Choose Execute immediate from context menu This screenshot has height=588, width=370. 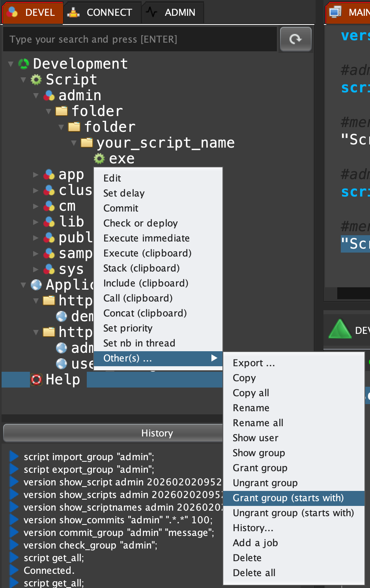(x=146, y=238)
